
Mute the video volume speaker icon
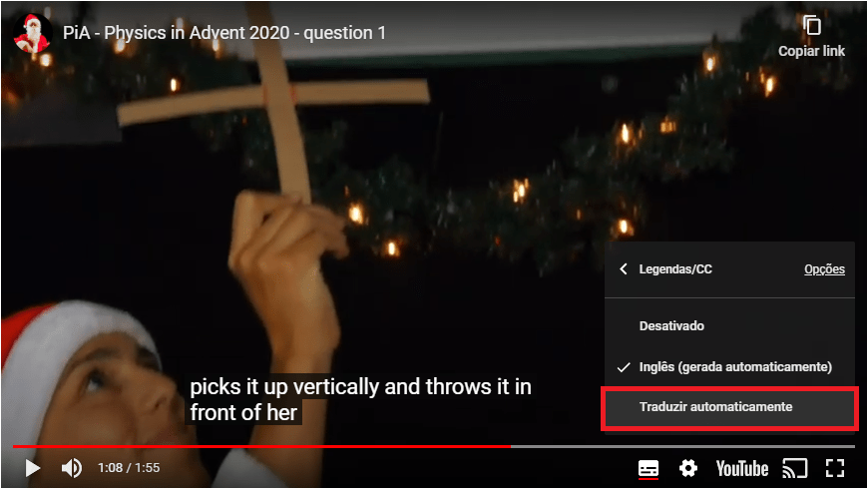pos(72,468)
